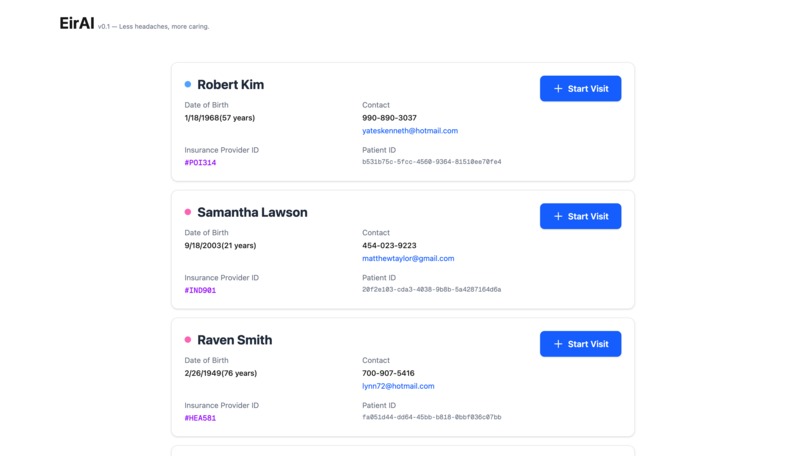Click the plus icon on Robert Kim's Start Visit
This screenshot has height=456, width=806.
click(558, 89)
